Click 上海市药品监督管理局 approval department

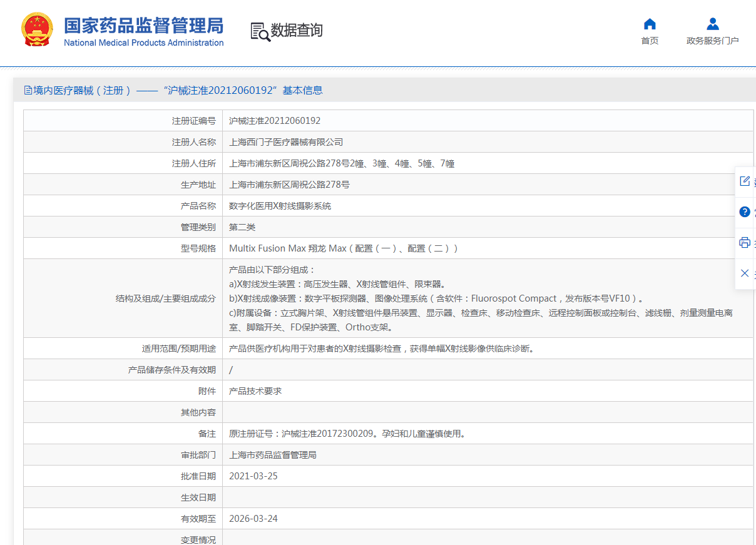pos(273,455)
